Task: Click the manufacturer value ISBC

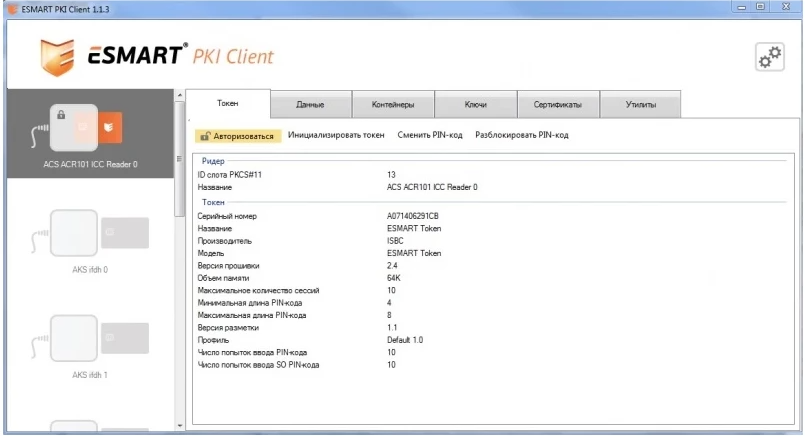Action: pyautogui.click(x=395, y=241)
